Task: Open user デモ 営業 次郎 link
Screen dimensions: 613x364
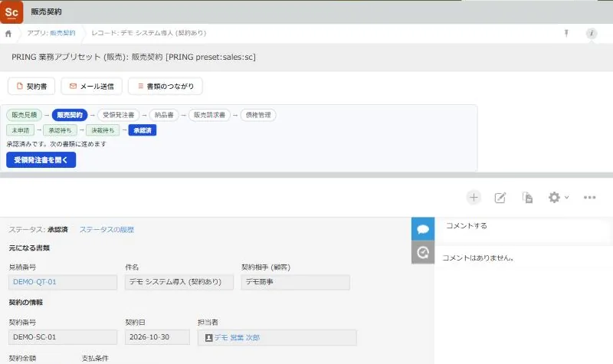Action: [237, 337]
